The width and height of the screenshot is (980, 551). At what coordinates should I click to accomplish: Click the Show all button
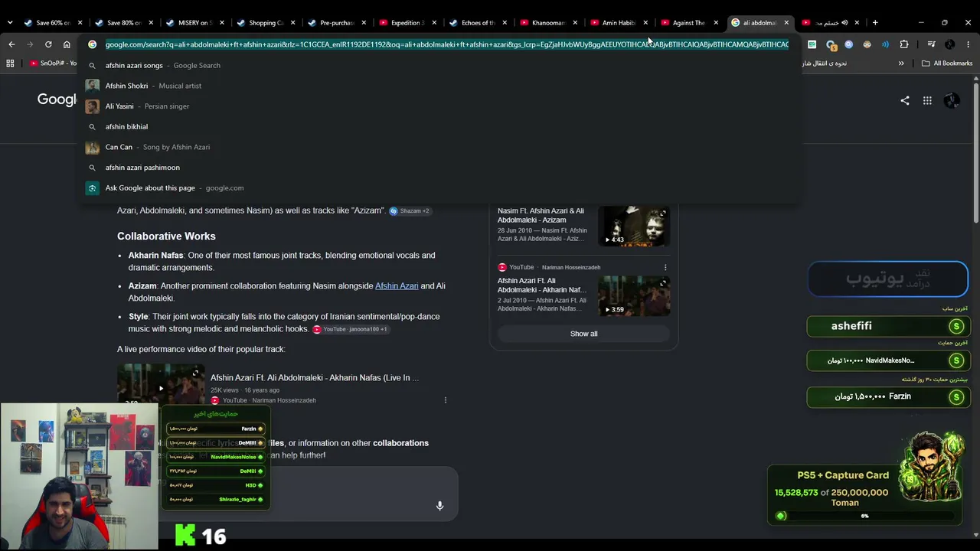[x=583, y=334]
